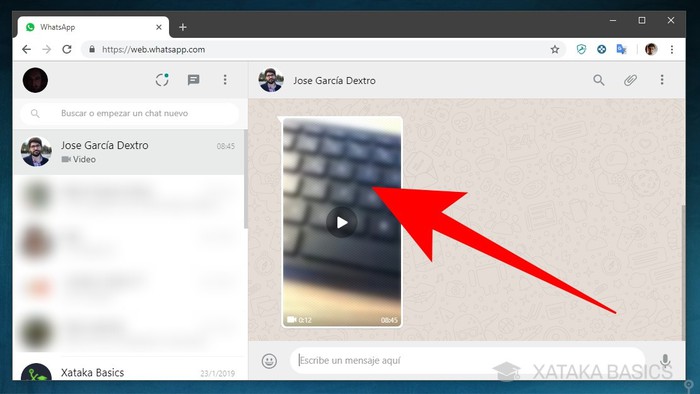700x394 pixels.
Task: Open the WhatsApp status updates icon
Action: point(162,80)
